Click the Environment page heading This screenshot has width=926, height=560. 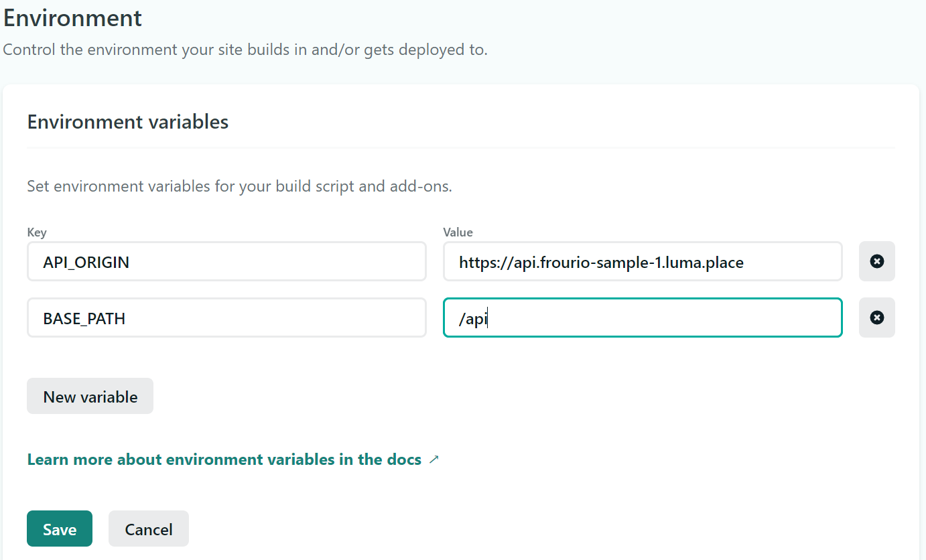point(72,18)
